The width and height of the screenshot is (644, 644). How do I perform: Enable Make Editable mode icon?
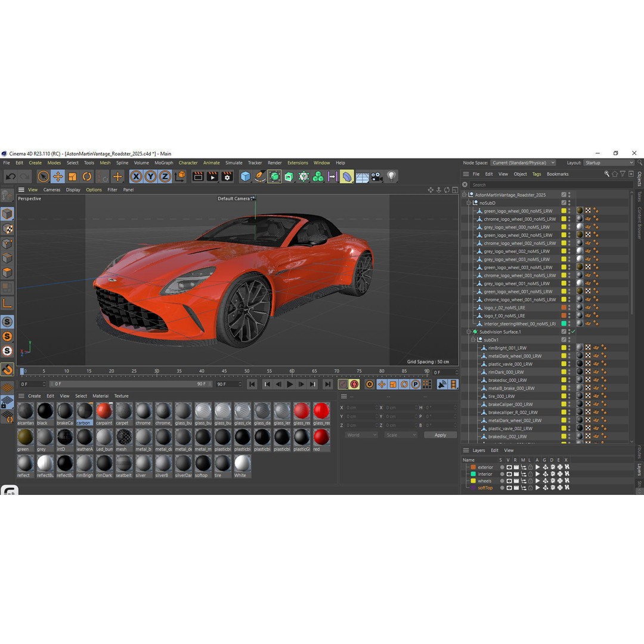(7, 196)
